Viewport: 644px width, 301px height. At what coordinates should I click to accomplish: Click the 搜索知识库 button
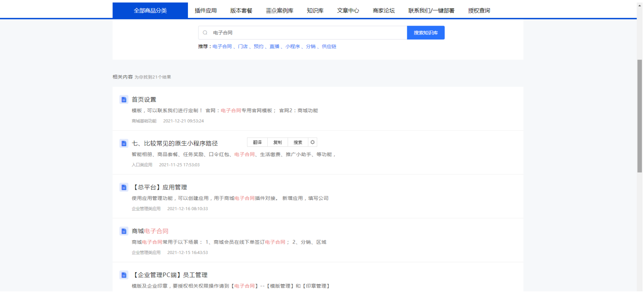[425, 33]
